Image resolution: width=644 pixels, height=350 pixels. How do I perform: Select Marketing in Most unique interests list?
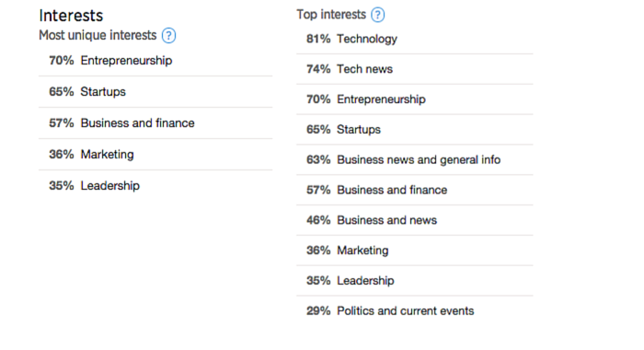pos(155,154)
